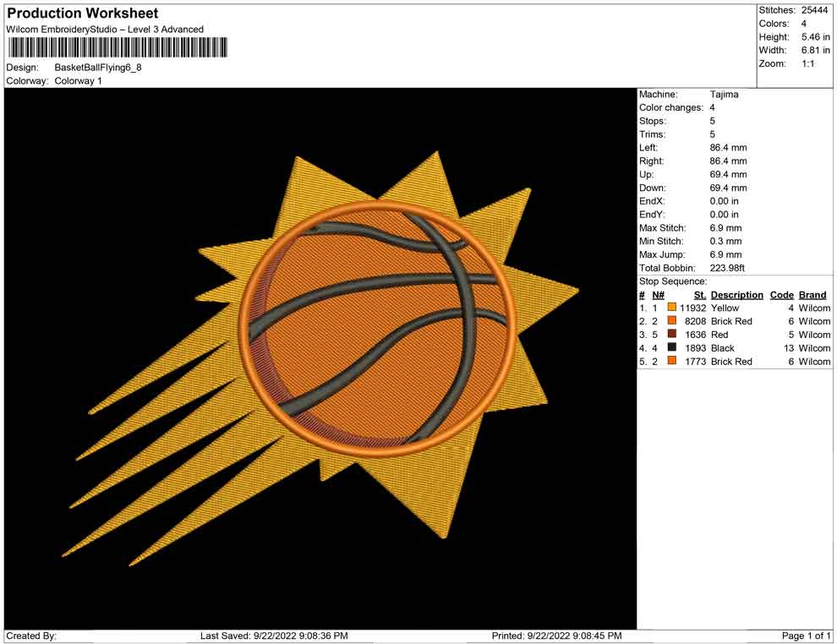Click the 'Total Bobbin:' label
This screenshot has width=837, height=644.
(x=667, y=268)
